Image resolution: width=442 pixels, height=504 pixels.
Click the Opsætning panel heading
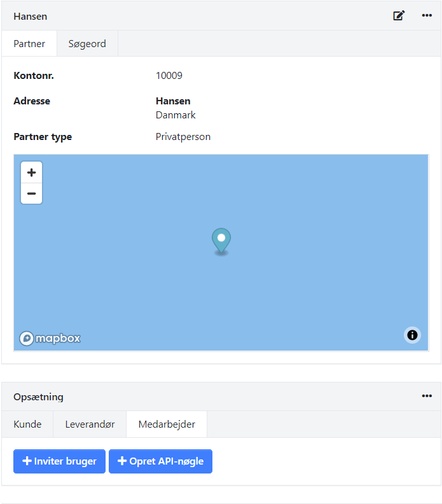pyautogui.click(x=38, y=397)
